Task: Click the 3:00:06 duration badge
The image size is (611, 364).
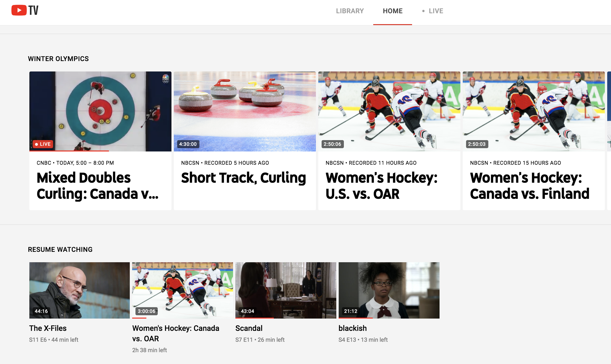Action: pos(147,311)
